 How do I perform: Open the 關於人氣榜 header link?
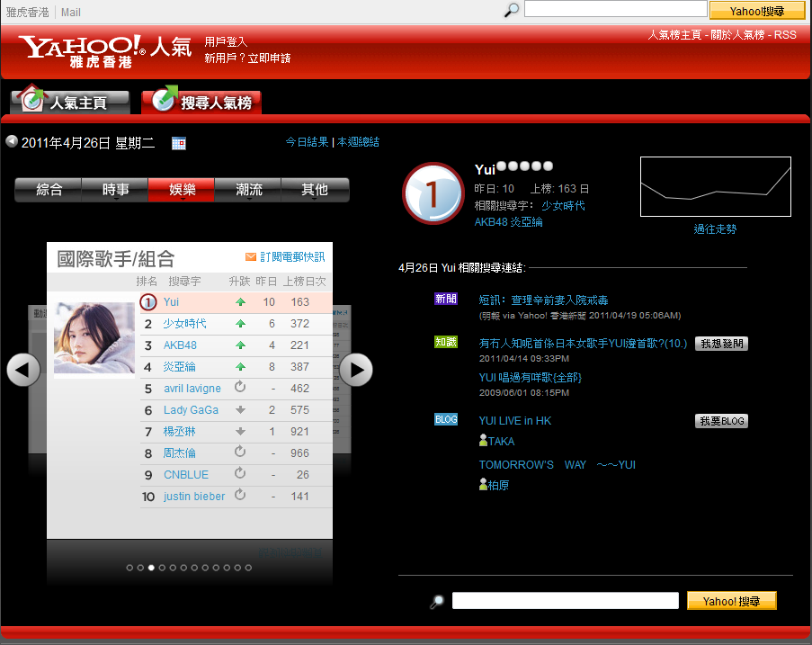737,35
